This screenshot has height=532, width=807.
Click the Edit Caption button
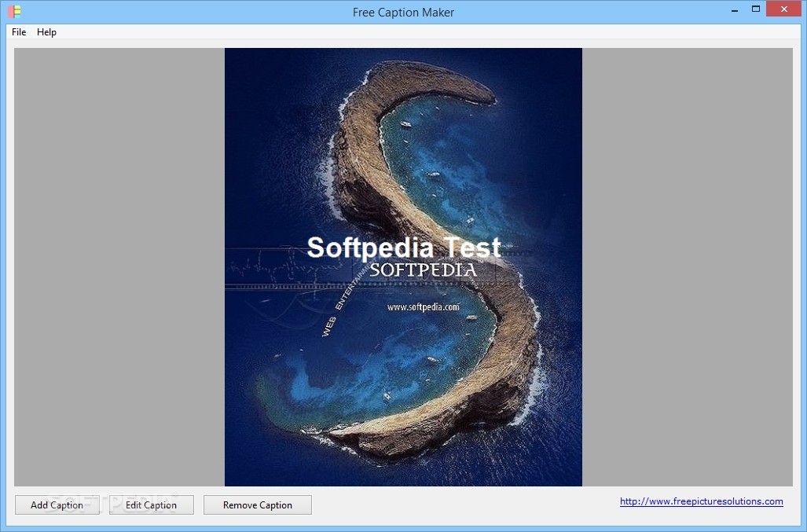[152, 504]
